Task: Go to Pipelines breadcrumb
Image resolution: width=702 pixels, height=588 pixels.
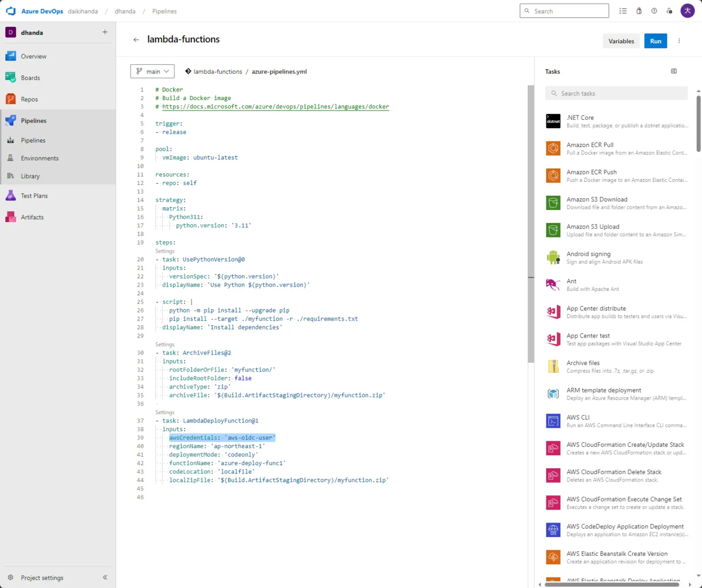Action: (x=164, y=11)
